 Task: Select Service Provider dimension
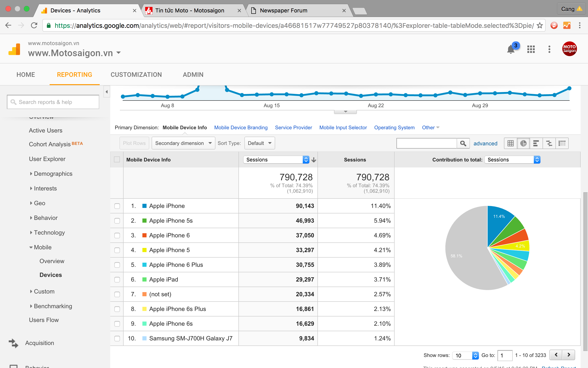click(294, 127)
